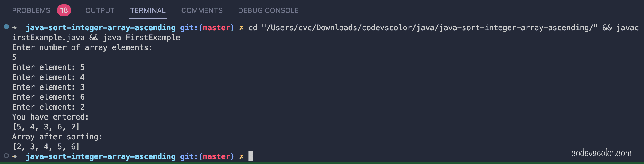
Task: Switch to the OUTPUT tab
Action: tap(100, 10)
